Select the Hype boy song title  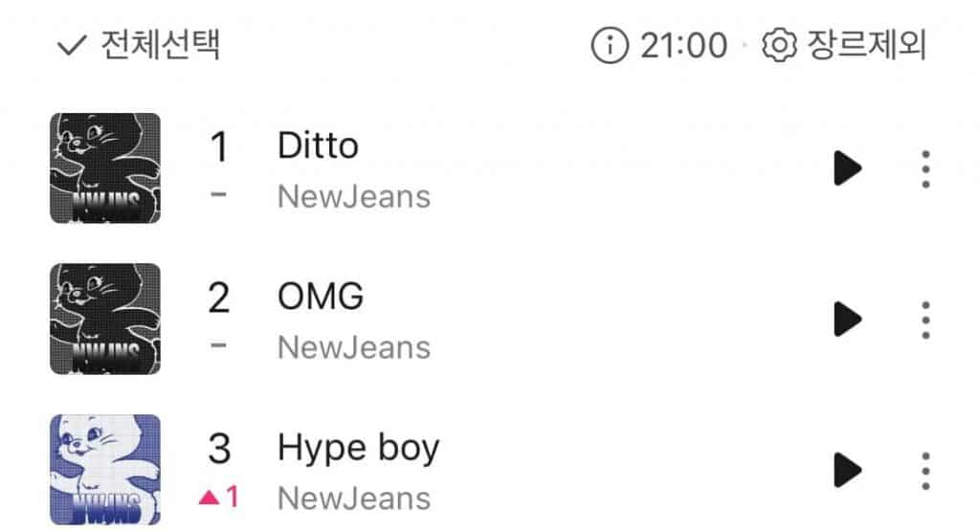(x=358, y=448)
